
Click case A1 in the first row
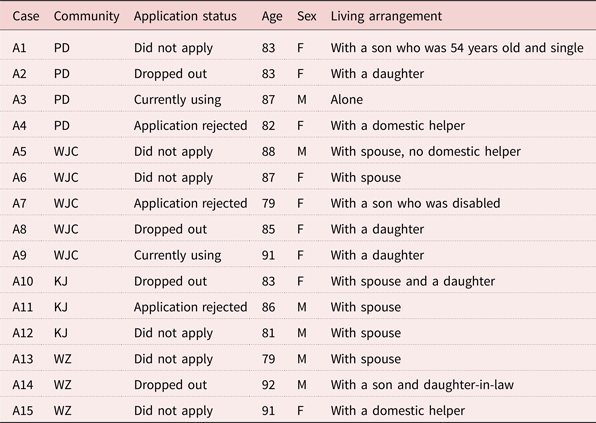tap(19, 48)
